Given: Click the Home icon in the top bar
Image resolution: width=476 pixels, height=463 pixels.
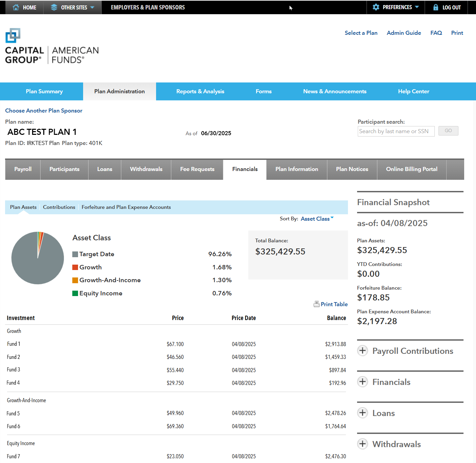Looking at the screenshot, I should [x=16, y=7].
